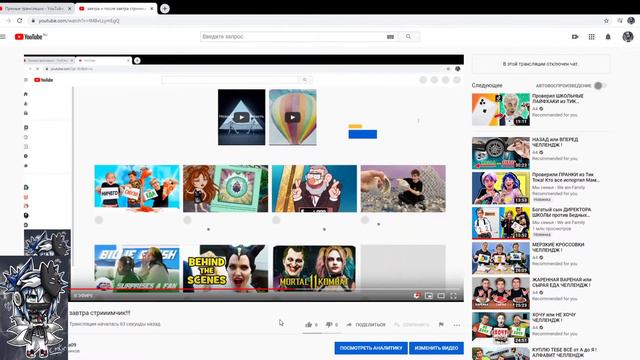Screen dimensions: 640x360
Task: Click the greyed 'Сохранить' save button
Action: pos(411,324)
